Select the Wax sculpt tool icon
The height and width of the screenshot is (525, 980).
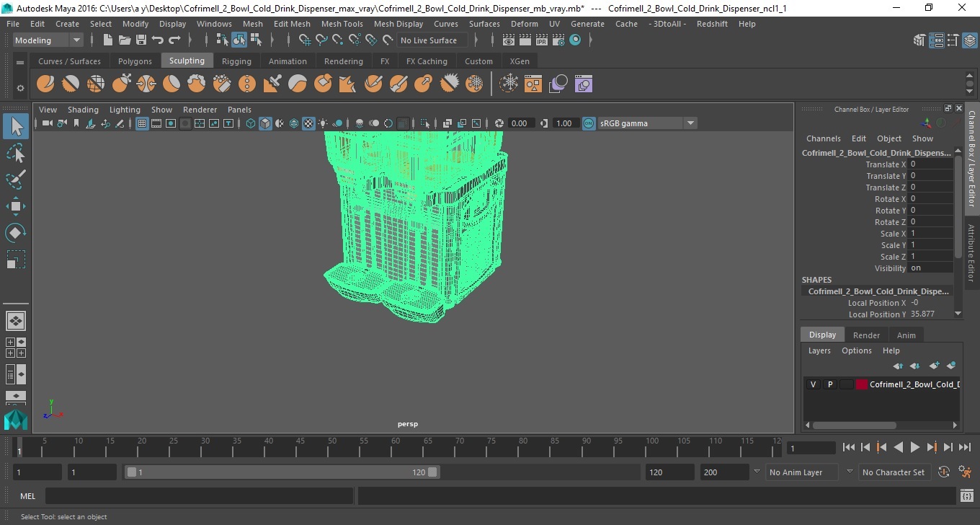[x=298, y=84]
